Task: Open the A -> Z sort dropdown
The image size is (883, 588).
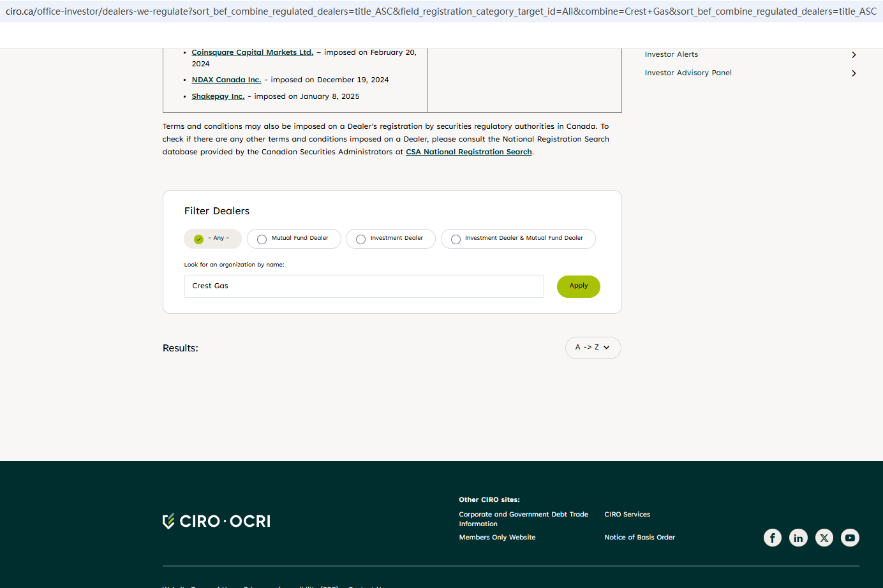Action: [x=593, y=348]
